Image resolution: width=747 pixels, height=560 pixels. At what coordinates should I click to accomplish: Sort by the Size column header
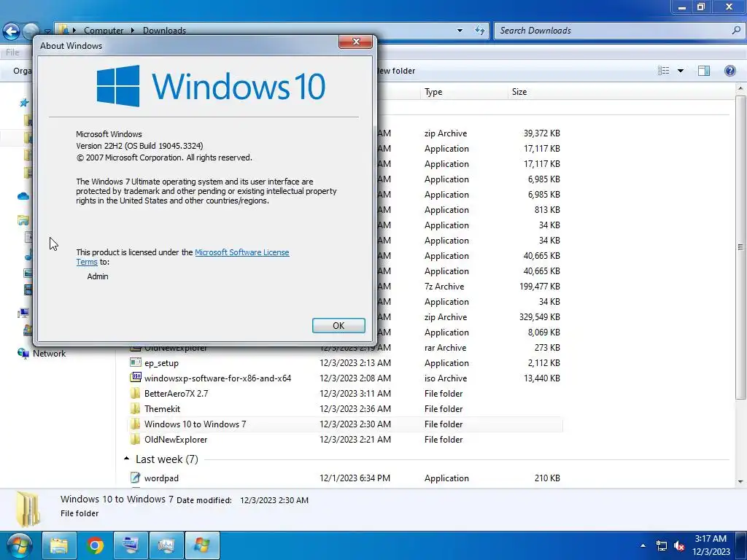[x=519, y=92]
